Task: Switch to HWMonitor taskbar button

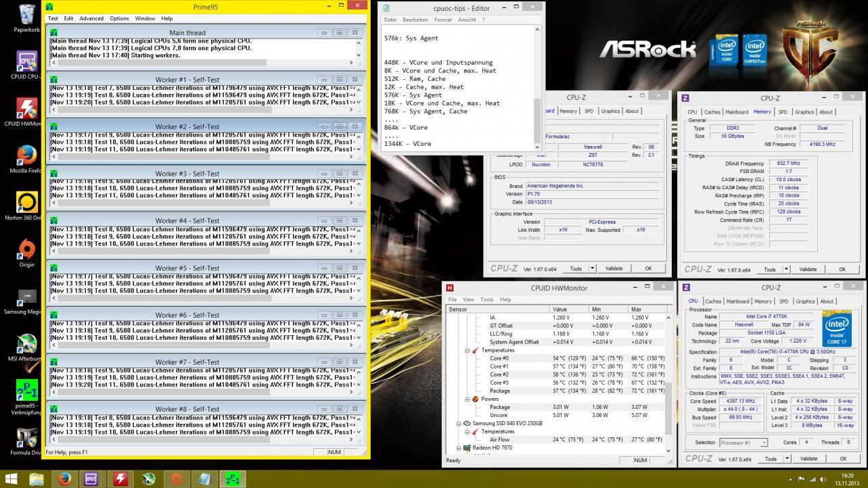Action: tap(120, 479)
